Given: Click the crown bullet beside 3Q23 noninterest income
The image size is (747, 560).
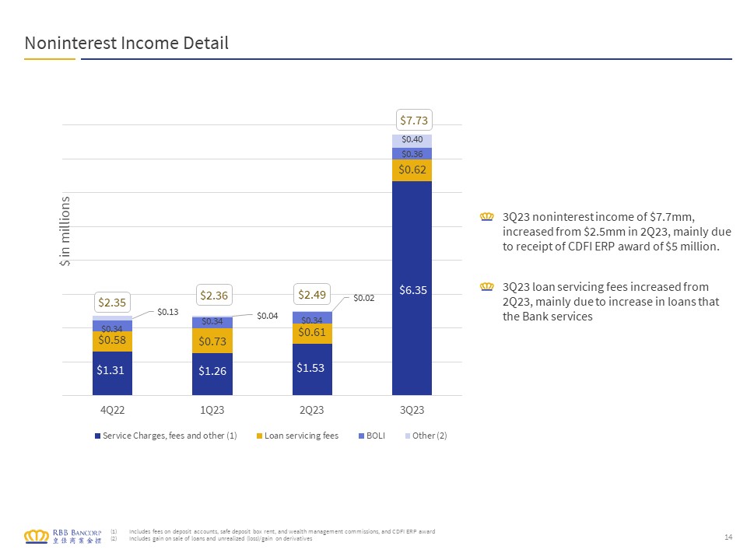Looking at the screenshot, I should tap(486, 217).
